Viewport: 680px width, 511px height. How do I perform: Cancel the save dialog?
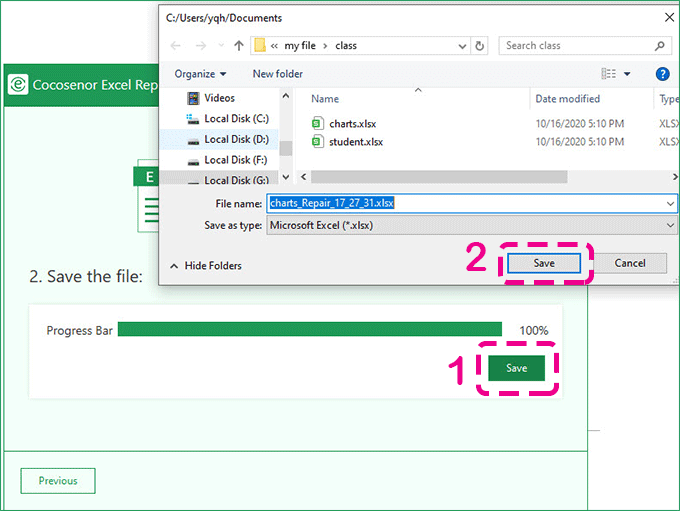pyautogui.click(x=630, y=263)
